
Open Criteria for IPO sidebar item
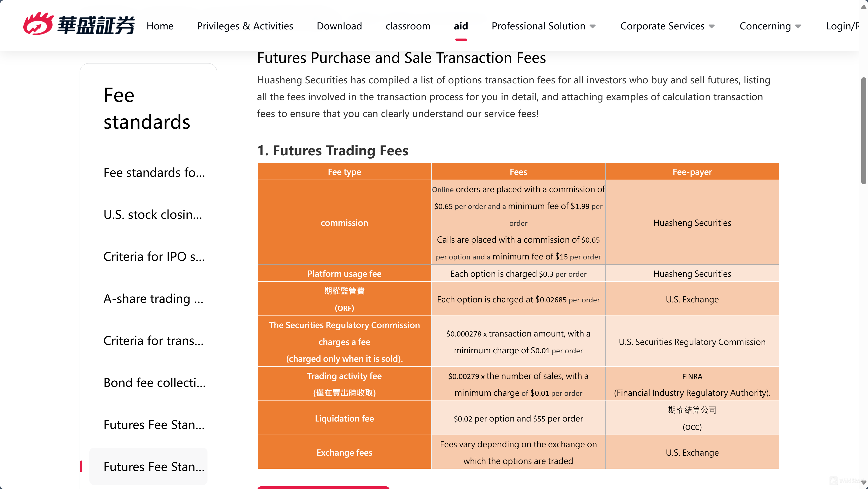click(154, 257)
